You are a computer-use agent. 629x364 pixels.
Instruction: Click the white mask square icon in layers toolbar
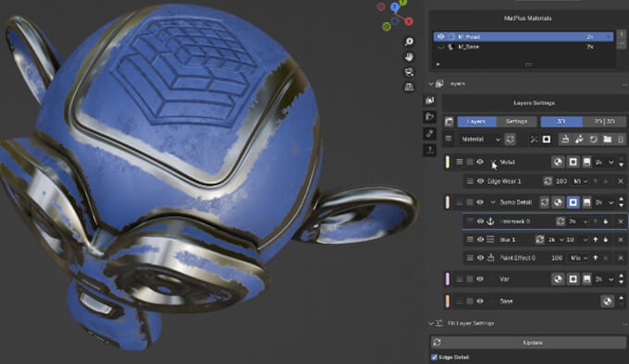[547, 140]
